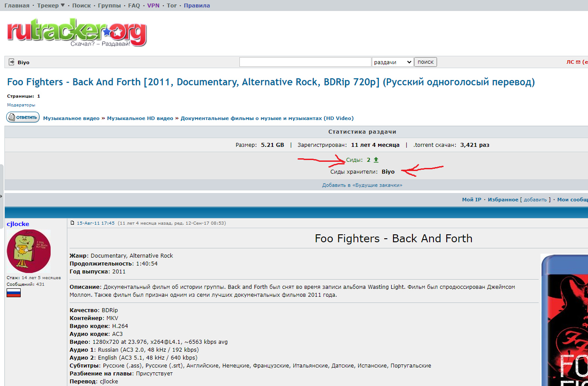Click the 3,421 раз download count
The height and width of the screenshot is (386, 588).
[475, 145]
